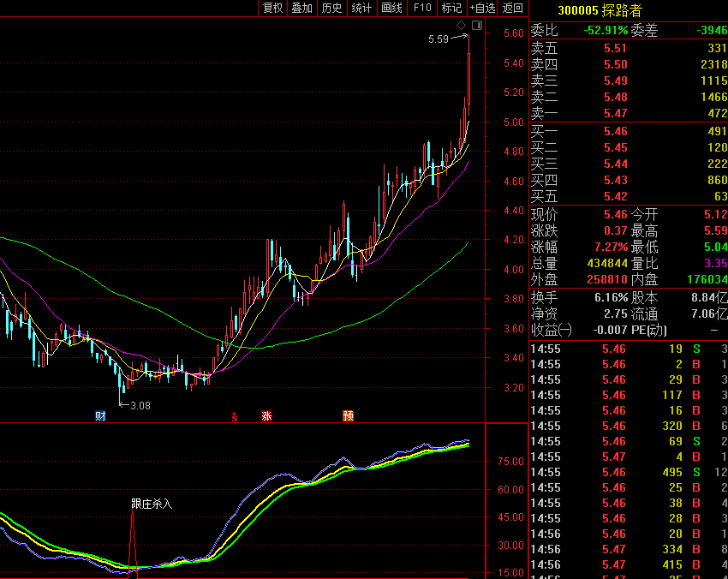
Task: Click the 标记 mark button
Action: tap(451, 8)
